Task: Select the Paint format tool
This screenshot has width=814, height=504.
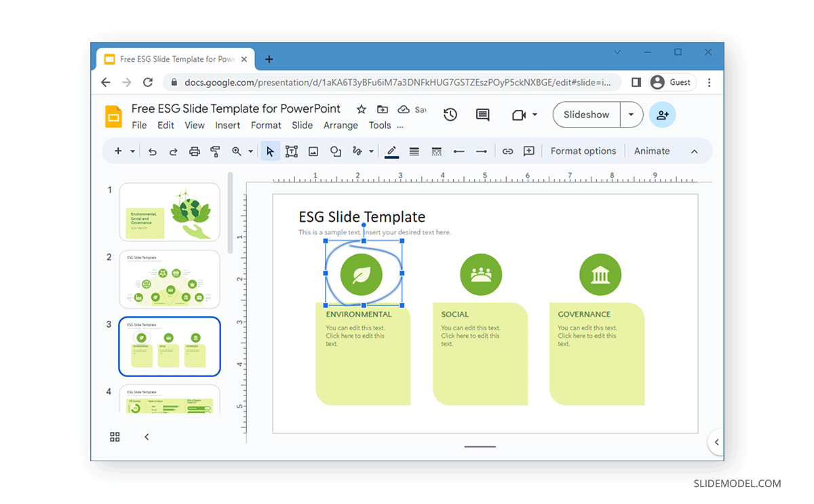Action: click(216, 151)
